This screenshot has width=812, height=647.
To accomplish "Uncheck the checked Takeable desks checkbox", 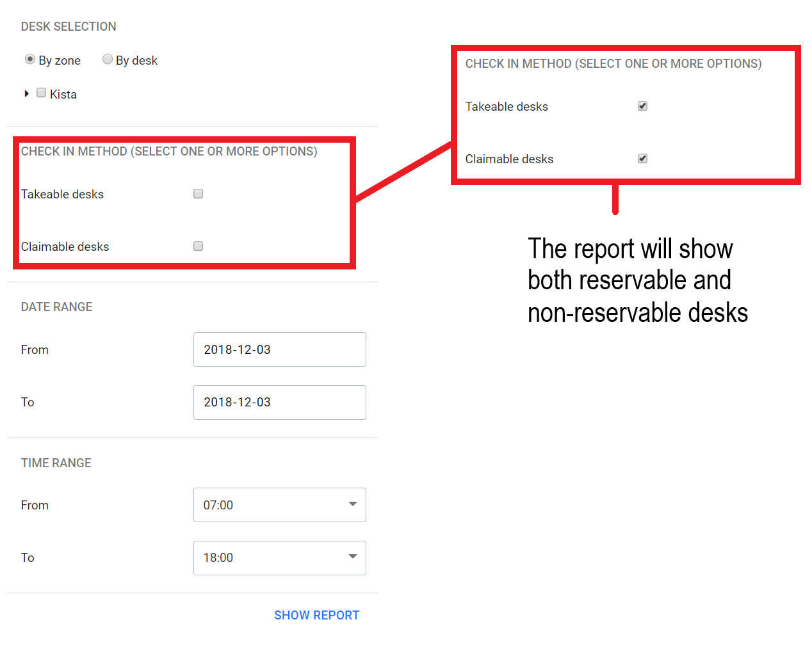I will click(x=643, y=106).
